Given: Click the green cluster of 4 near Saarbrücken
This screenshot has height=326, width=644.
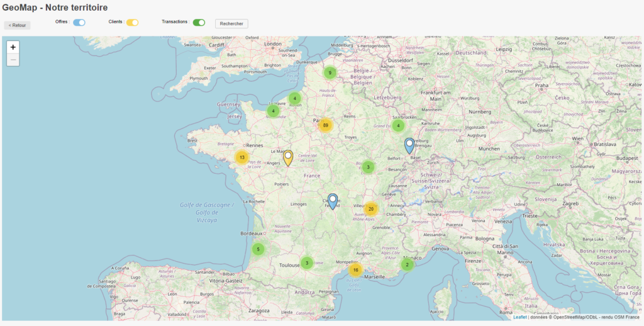Looking at the screenshot, I should tap(398, 126).
